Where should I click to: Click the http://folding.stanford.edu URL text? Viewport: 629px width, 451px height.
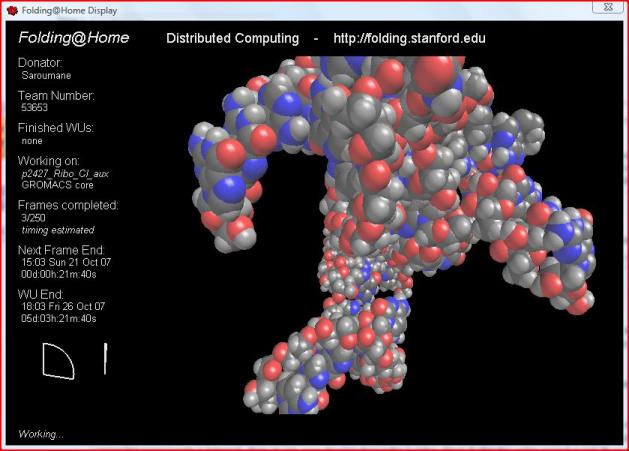click(409, 39)
